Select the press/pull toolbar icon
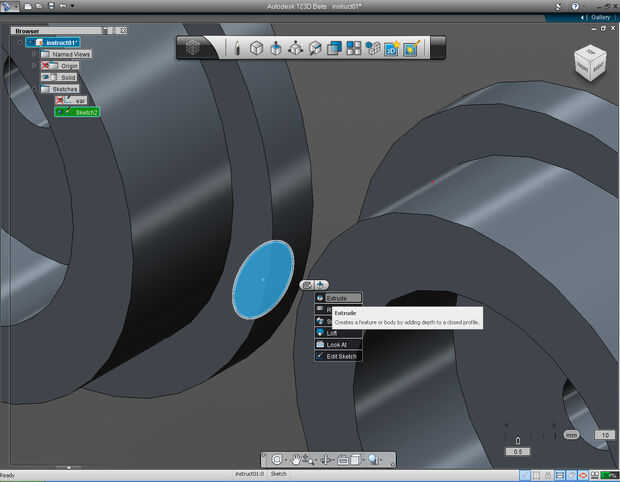The width and height of the screenshot is (620, 482). click(x=276, y=48)
